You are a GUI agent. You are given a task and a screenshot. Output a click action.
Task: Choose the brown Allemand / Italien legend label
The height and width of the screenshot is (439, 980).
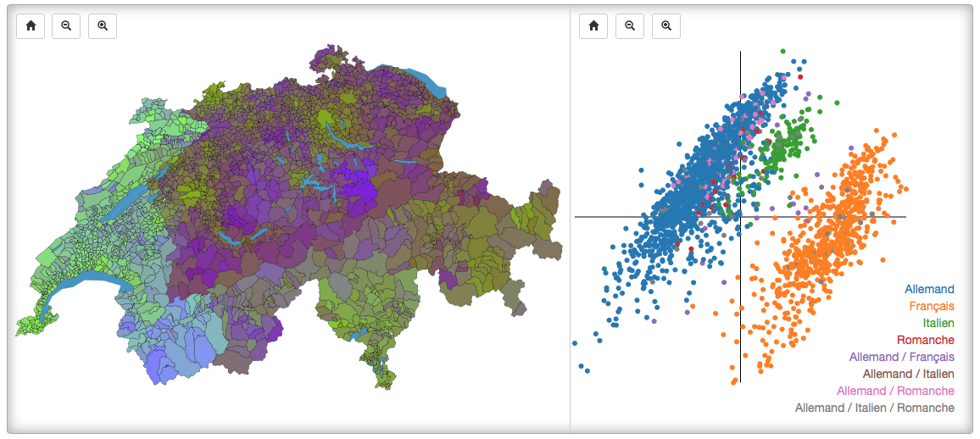click(908, 374)
